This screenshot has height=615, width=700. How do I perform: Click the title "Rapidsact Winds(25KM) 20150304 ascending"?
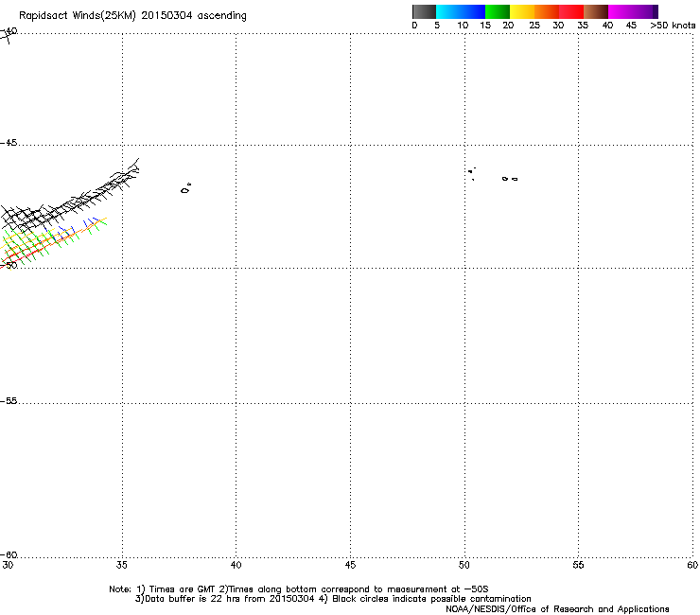pos(132,16)
